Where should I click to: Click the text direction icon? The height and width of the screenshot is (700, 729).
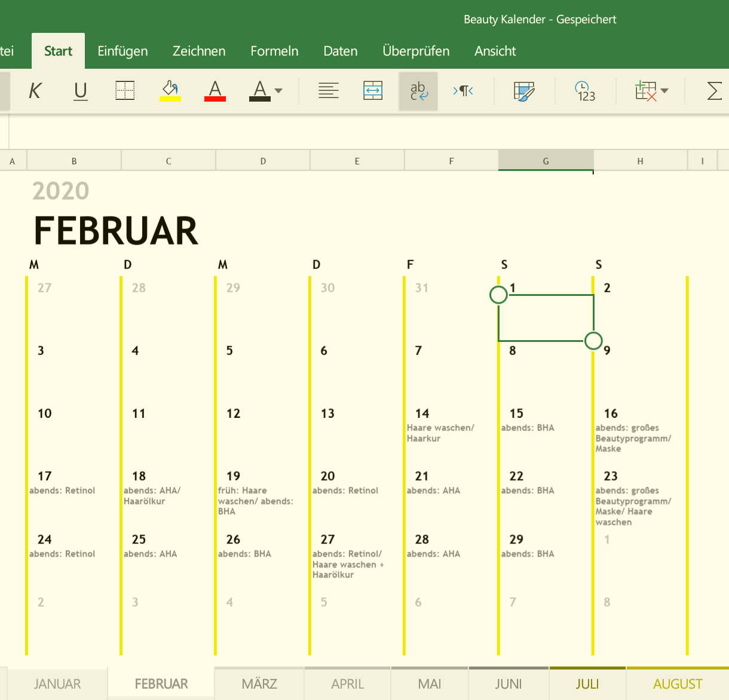(463, 91)
